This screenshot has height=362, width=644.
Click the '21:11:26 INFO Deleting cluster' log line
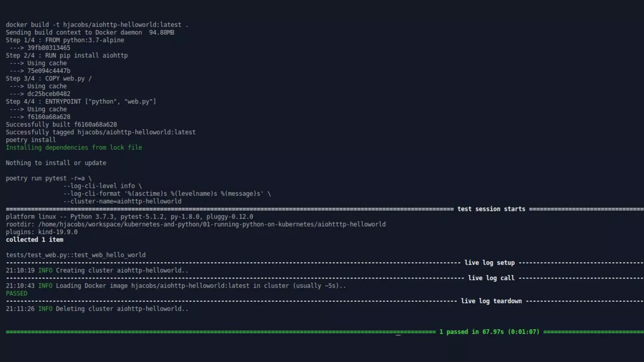tap(97, 309)
